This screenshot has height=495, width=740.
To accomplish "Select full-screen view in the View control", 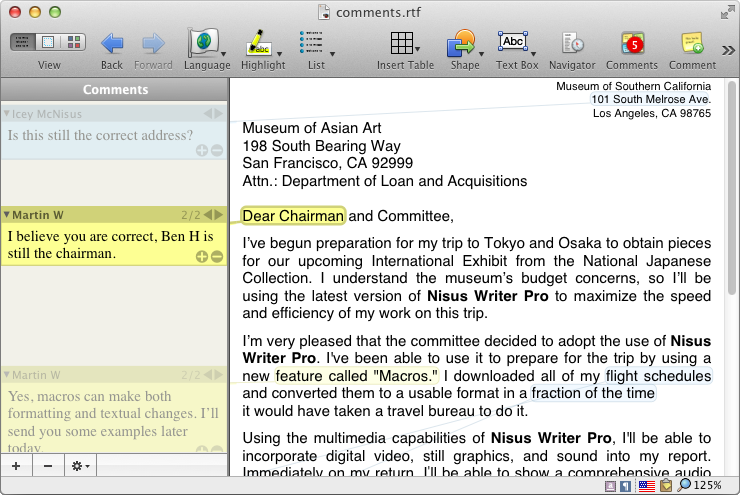I will [x=73, y=42].
